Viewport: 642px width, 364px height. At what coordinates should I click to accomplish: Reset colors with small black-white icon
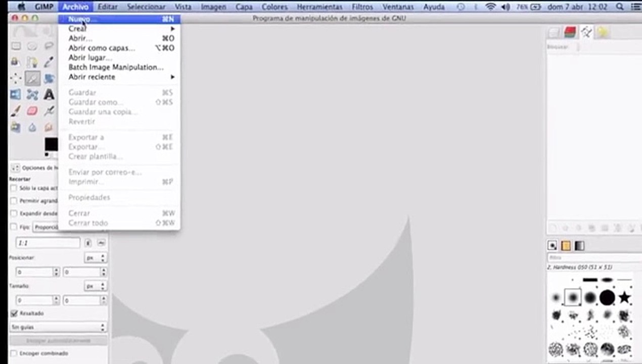coord(47,154)
